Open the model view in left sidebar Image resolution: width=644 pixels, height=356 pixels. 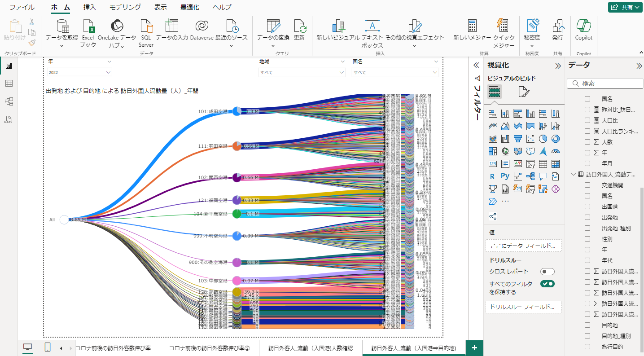9,101
